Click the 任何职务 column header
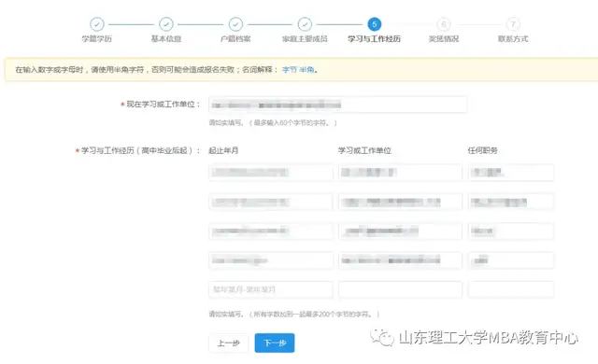 [482, 150]
